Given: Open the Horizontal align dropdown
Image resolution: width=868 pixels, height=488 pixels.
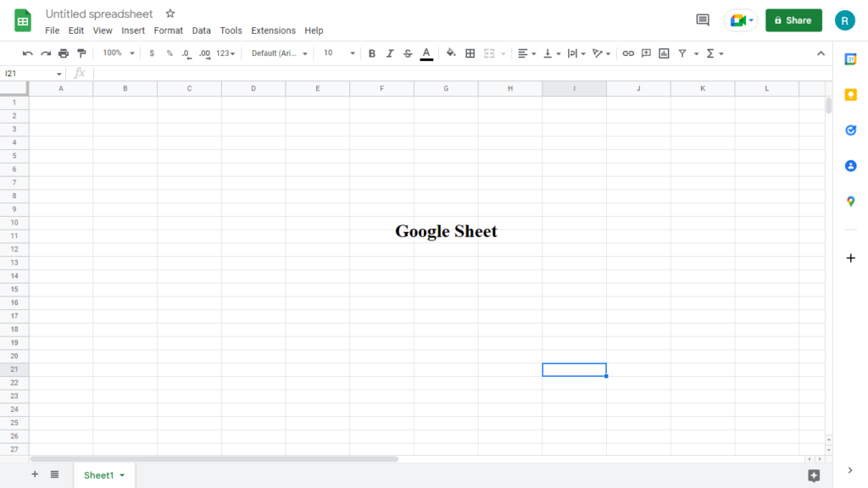Looking at the screenshot, I should click(x=526, y=53).
